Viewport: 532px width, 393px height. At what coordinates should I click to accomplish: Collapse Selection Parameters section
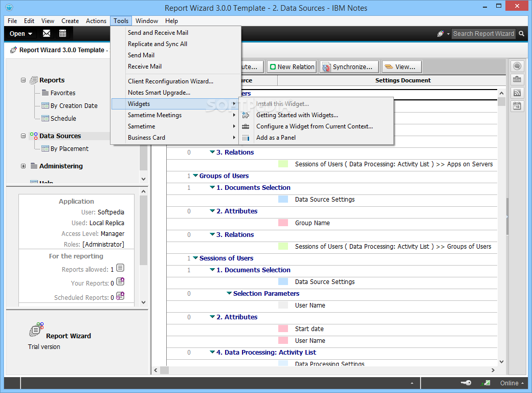pos(229,293)
